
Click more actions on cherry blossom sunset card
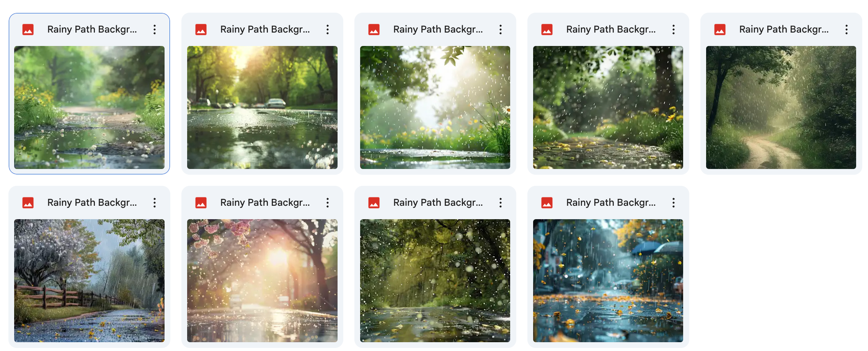point(328,203)
